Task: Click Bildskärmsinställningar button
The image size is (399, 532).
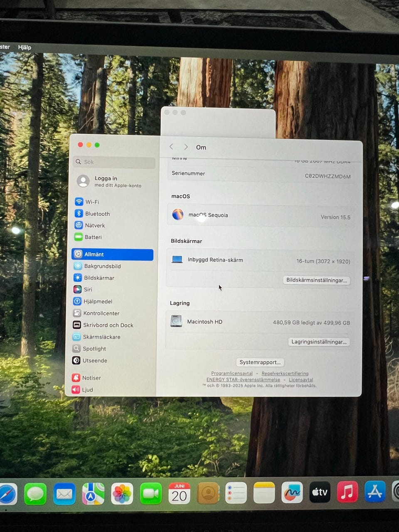Action: pos(316,280)
